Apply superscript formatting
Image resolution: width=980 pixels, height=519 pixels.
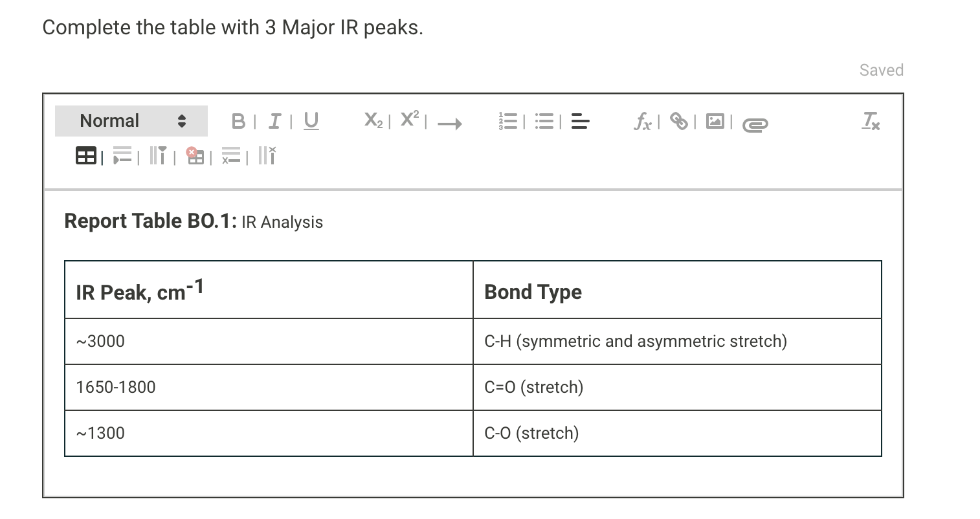[x=409, y=119]
